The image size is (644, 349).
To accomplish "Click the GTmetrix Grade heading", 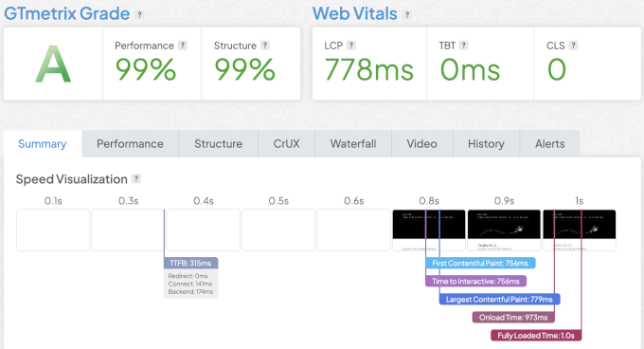I will [x=67, y=13].
